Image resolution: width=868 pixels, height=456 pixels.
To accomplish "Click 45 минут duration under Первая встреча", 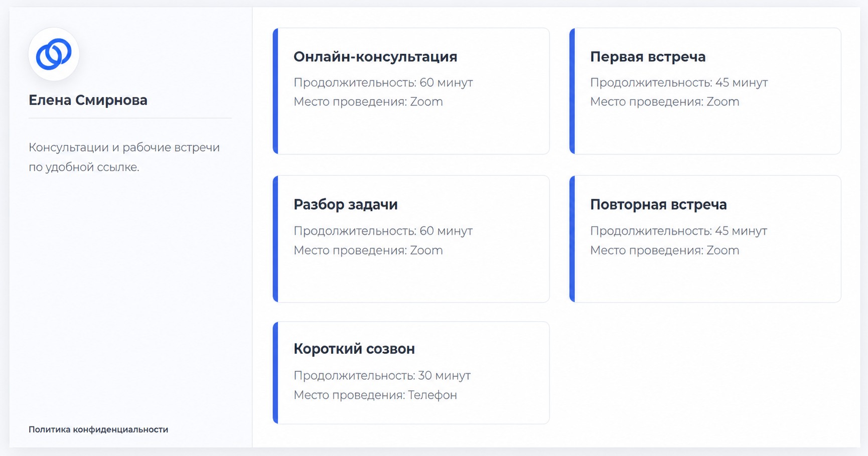I will [x=742, y=82].
